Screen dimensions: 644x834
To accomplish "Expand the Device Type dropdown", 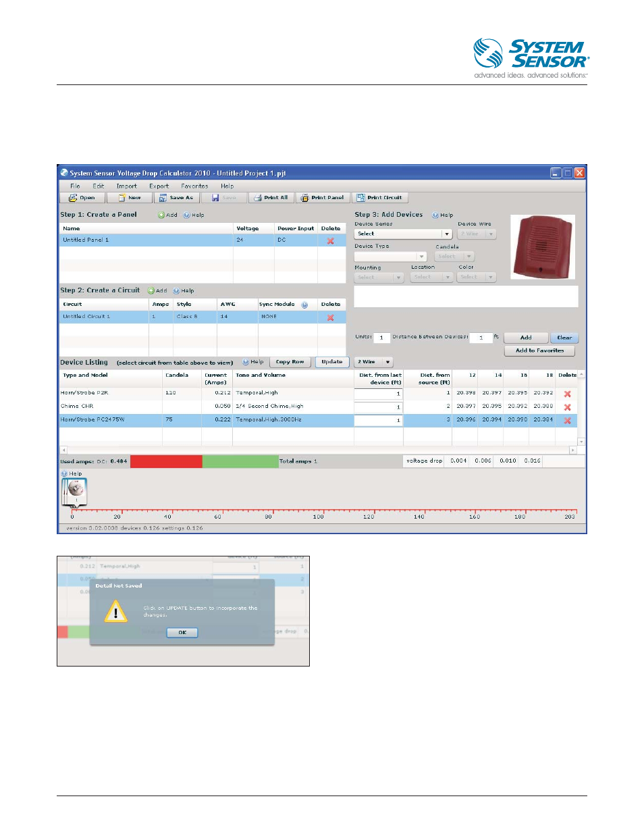I will (422, 257).
